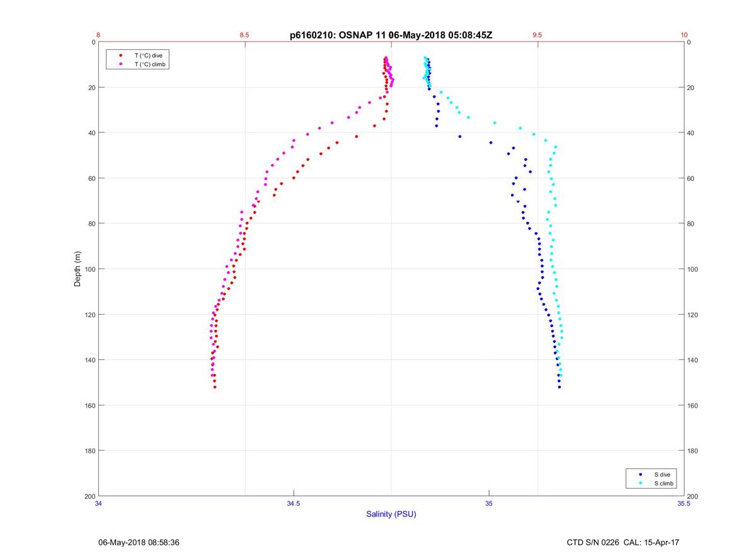Click the red marker of T dive legend
Viewport: 756px width, 558px height.
coord(120,55)
